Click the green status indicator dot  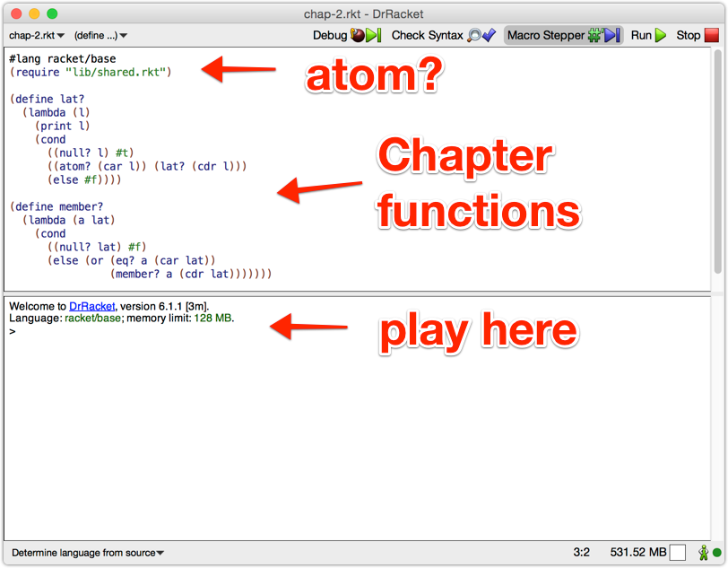click(717, 553)
